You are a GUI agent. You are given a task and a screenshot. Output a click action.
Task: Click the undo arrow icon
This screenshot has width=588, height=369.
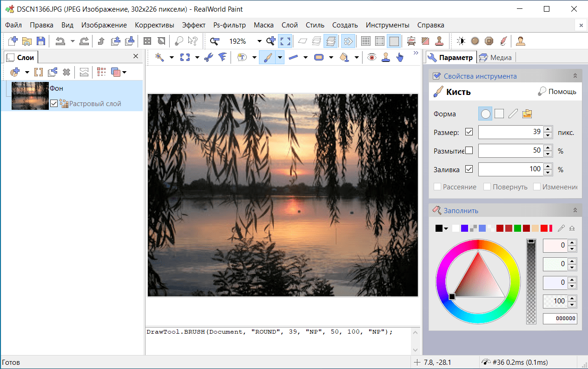pos(60,41)
